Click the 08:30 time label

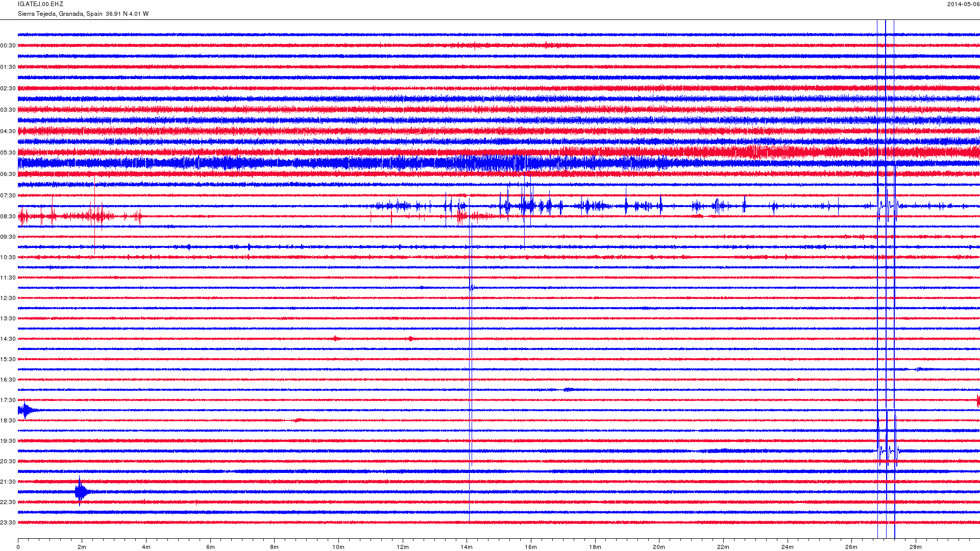tap(8, 216)
